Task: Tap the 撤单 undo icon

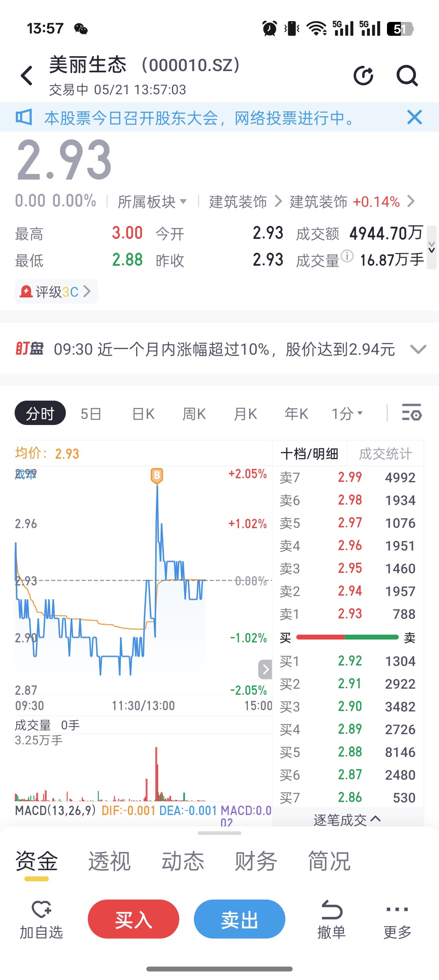Action: (332, 909)
